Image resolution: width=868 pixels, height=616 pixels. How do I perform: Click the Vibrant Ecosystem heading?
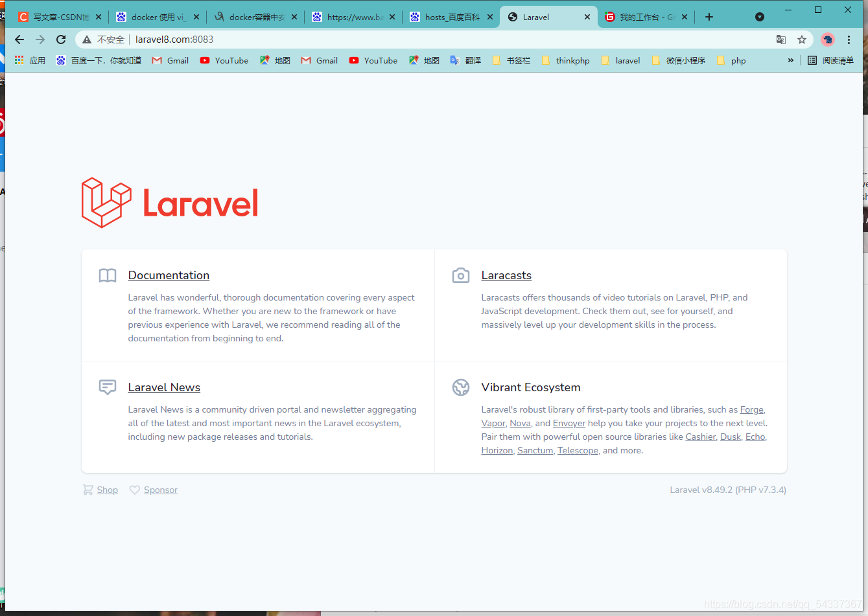click(x=531, y=387)
